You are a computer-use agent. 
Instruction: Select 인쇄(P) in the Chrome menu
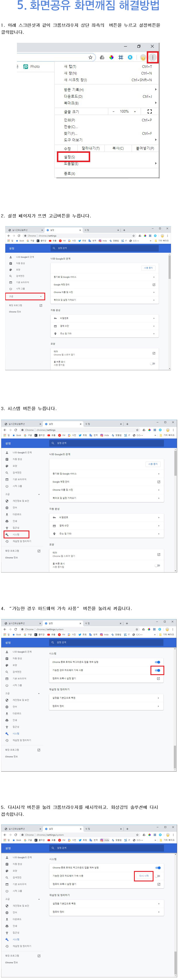click(x=69, y=120)
